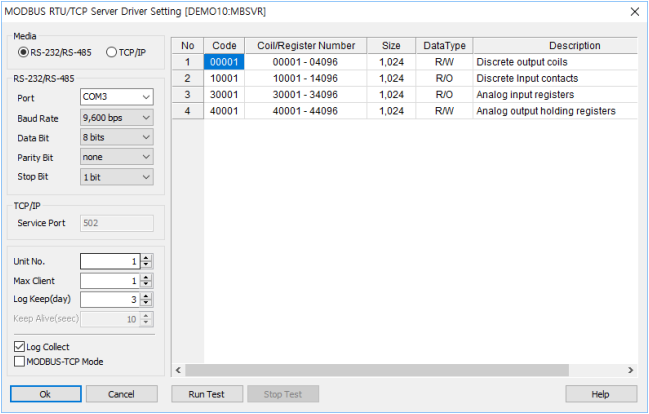Click the R/O data type of Analog input registers
The height and width of the screenshot is (414, 649).
(x=444, y=95)
